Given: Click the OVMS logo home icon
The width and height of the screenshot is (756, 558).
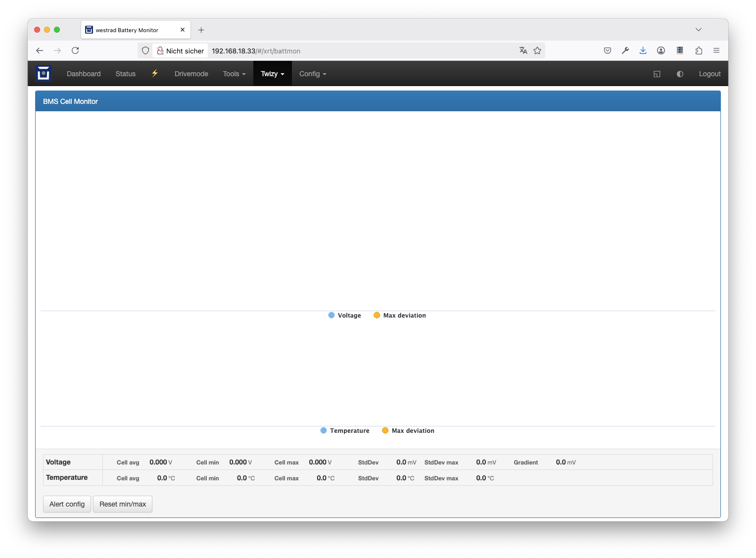Looking at the screenshot, I should pyautogui.click(x=44, y=74).
